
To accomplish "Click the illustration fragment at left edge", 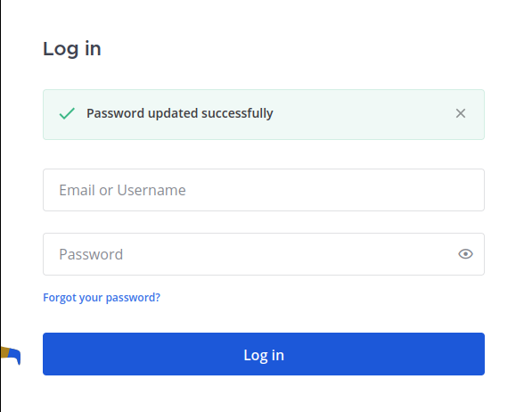I will coord(11,355).
